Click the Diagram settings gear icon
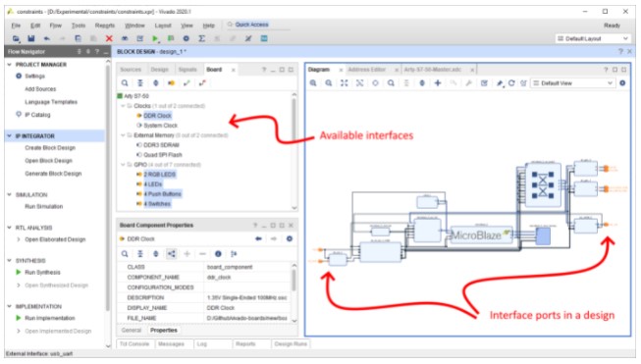The height and width of the screenshot is (364, 641). click(622, 83)
